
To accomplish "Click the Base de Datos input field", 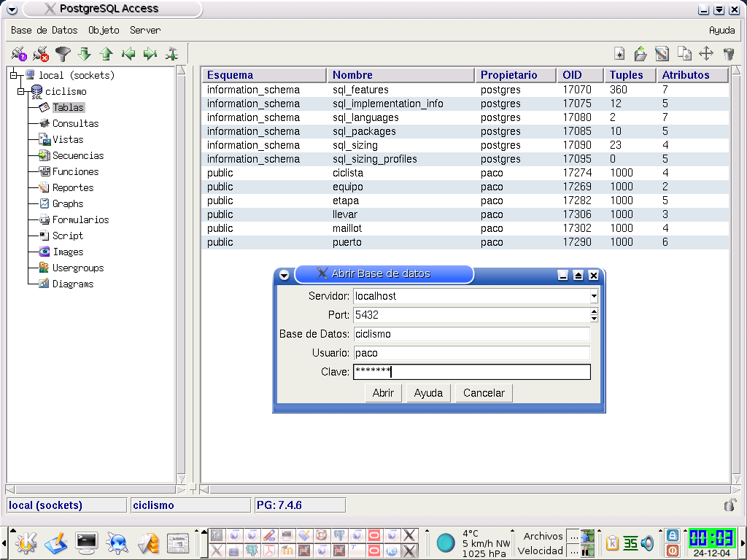I will (x=472, y=334).
